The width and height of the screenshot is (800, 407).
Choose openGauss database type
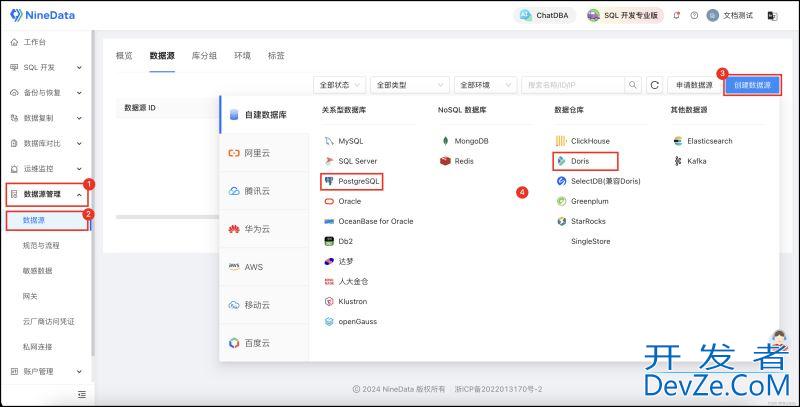pyautogui.click(x=351, y=322)
